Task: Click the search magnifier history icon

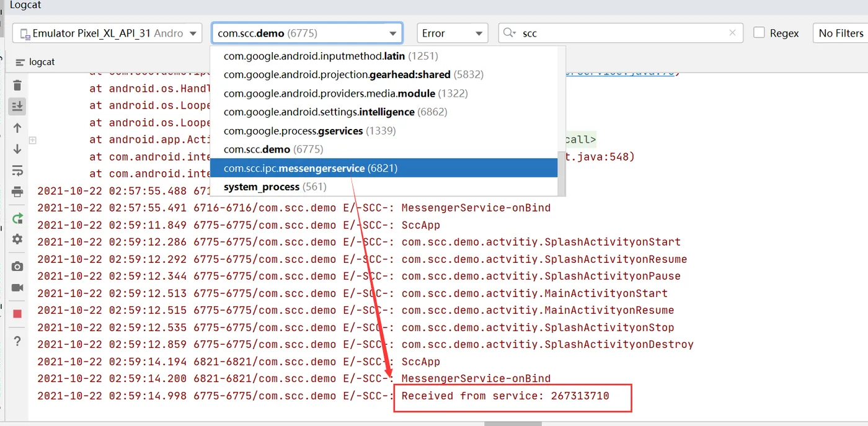Action: 510,33
